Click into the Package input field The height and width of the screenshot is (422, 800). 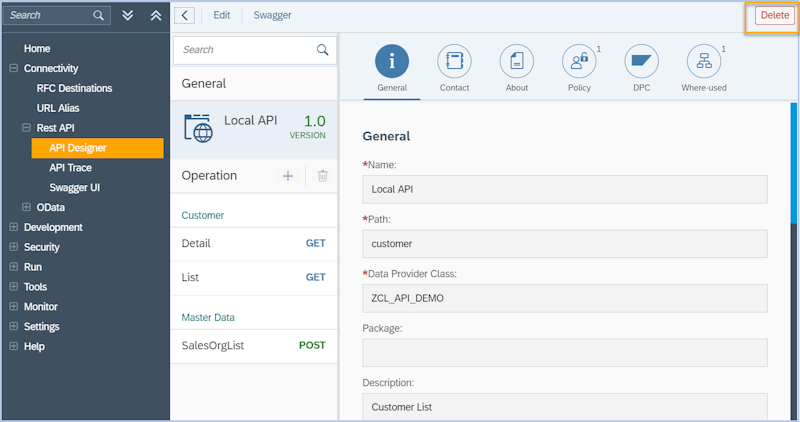(564, 352)
